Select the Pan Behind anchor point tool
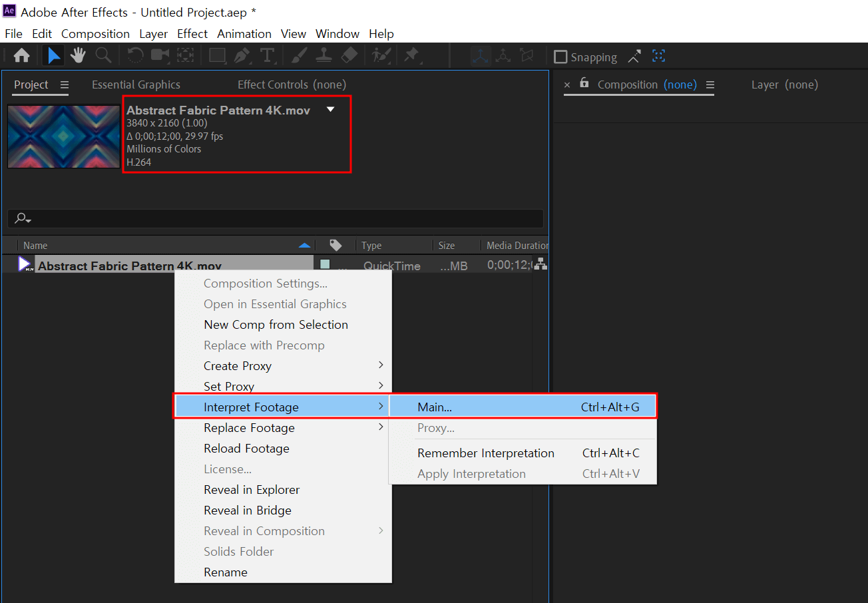Viewport: 868px width, 603px height. 185,56
